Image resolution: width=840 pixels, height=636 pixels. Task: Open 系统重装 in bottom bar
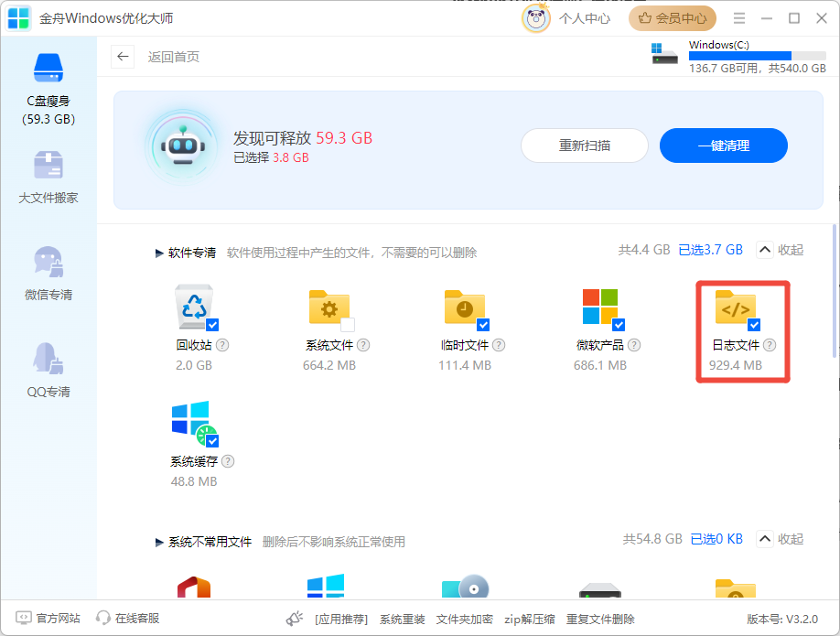click(x=403, y=620)
